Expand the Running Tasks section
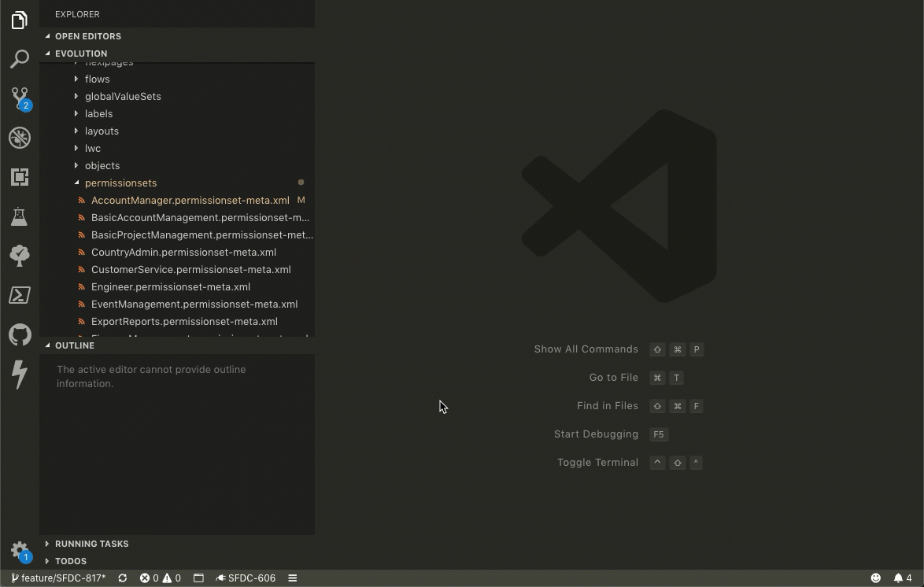Viewport: 924px width, 587px height. [x=177, y=544]
